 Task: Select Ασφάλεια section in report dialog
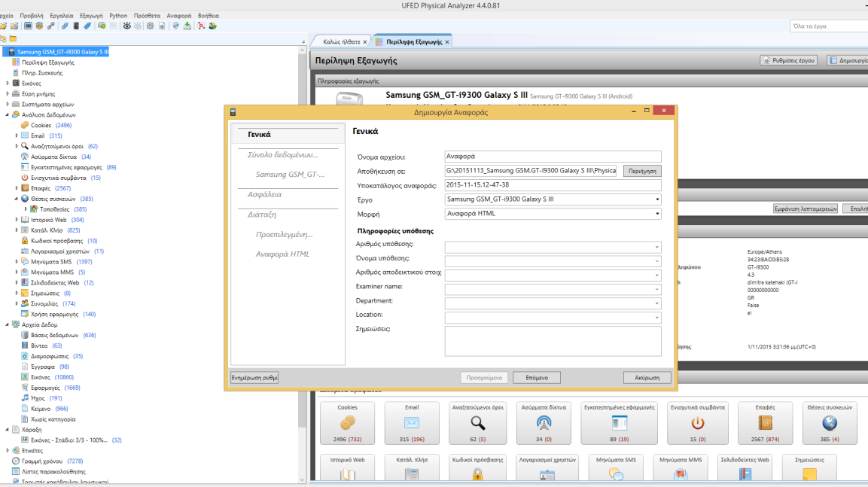tap(264, 194)
